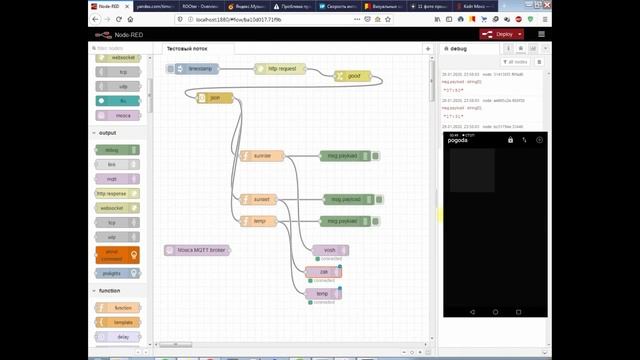Reload the page in the browser
This screenshot has width=640, height=360.
pos(119,19)
